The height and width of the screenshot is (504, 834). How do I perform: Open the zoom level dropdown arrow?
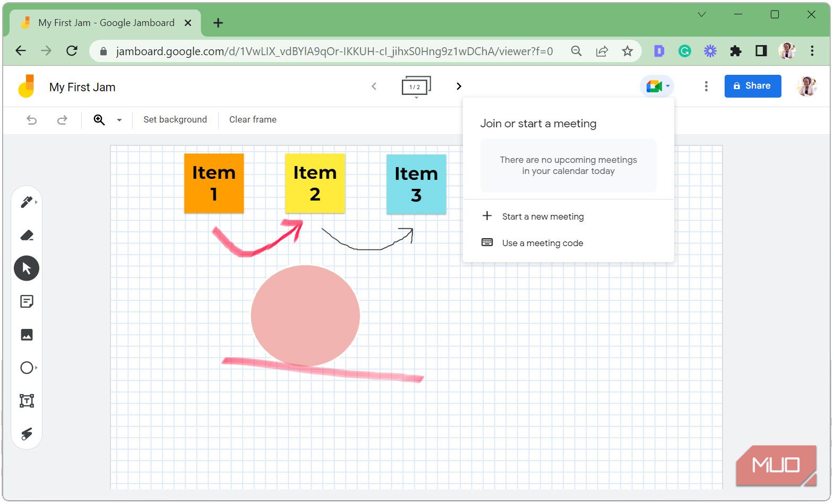[x=119, y=120]
